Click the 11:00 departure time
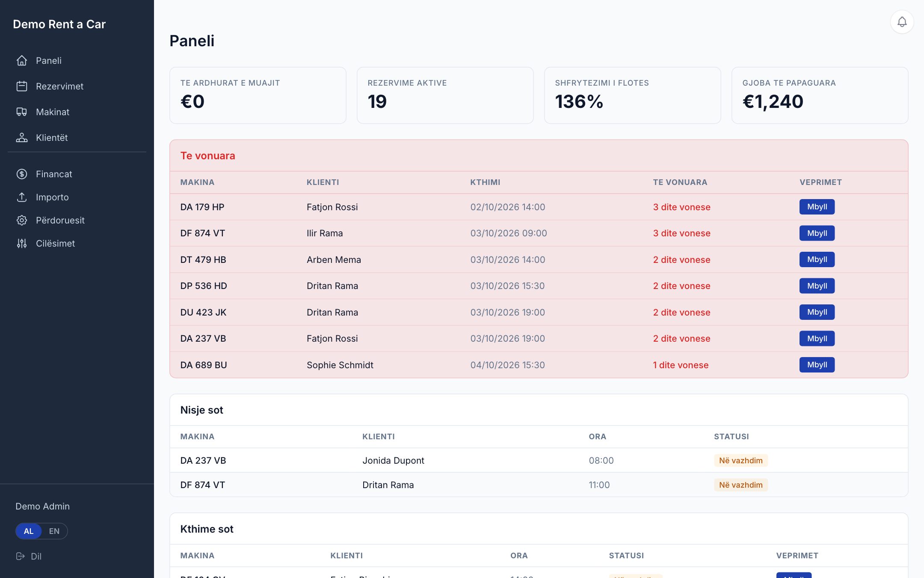 click(x=599, y=485)
